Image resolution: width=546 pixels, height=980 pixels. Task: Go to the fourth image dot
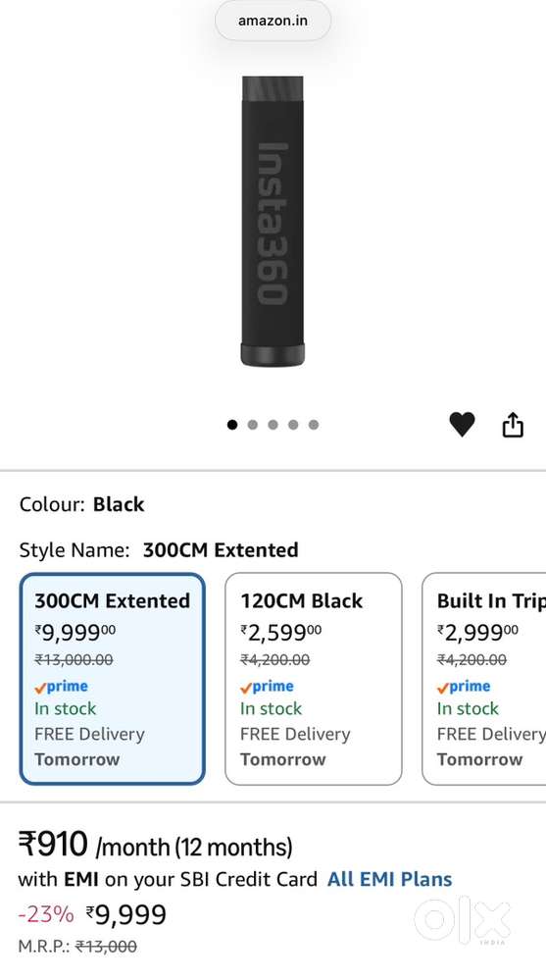pyautogui.click(x=293, y=425)
